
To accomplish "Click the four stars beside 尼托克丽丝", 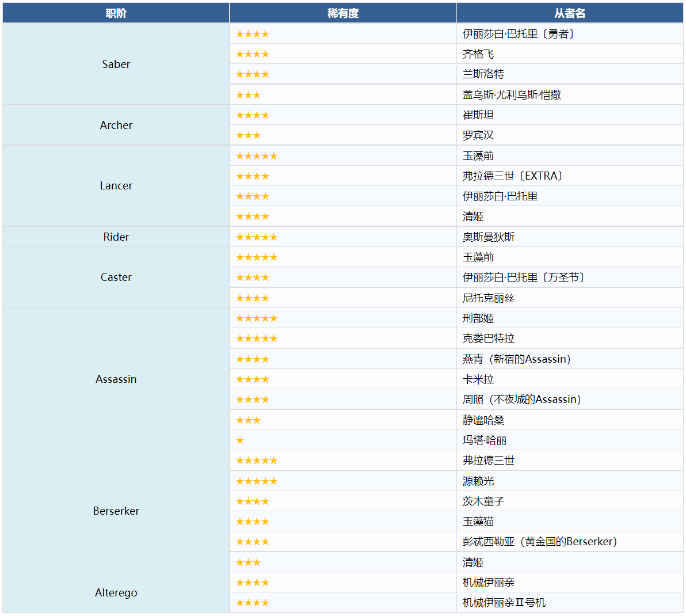I will (x=253, y=298).
